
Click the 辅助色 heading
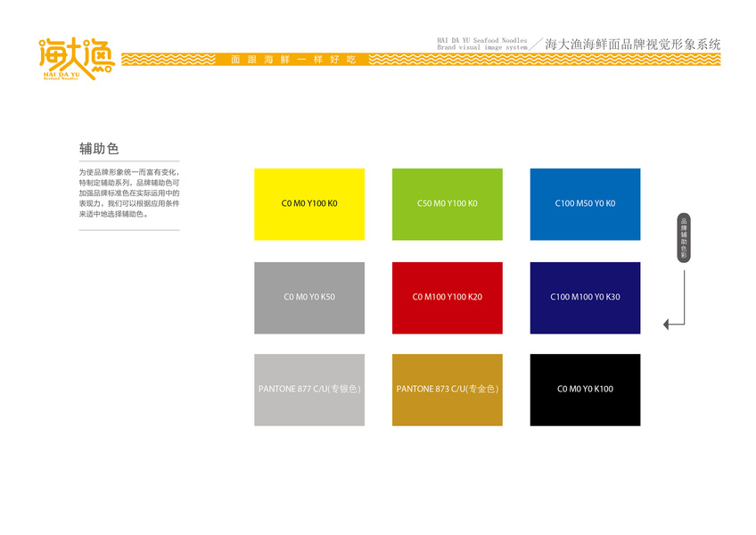[x=99, y=149]
